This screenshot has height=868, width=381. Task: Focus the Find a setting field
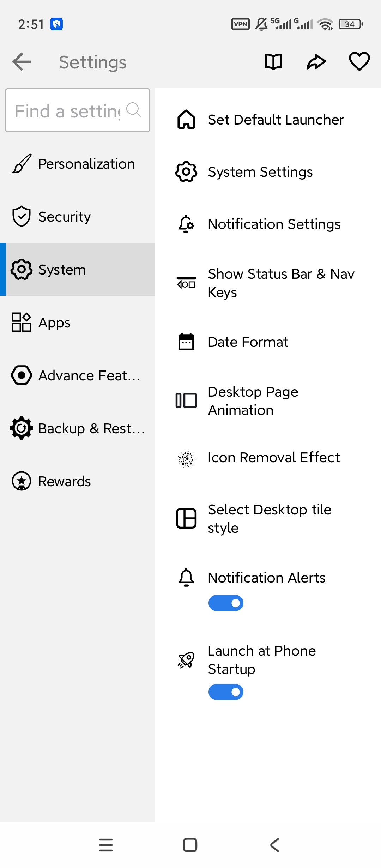pyautogui.click(x=78, y=110)
